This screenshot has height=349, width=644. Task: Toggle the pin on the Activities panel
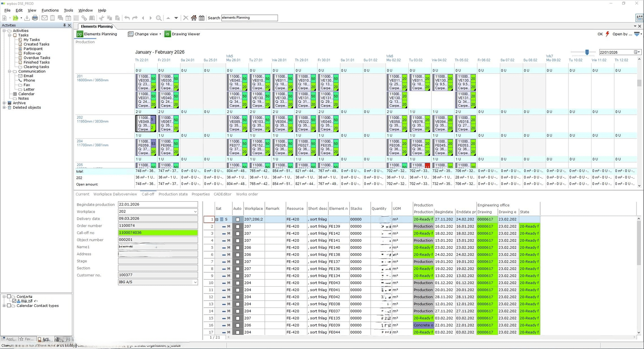64,25
